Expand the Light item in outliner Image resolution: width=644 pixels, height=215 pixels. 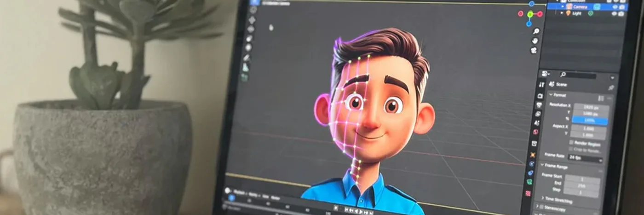point(562,13)
